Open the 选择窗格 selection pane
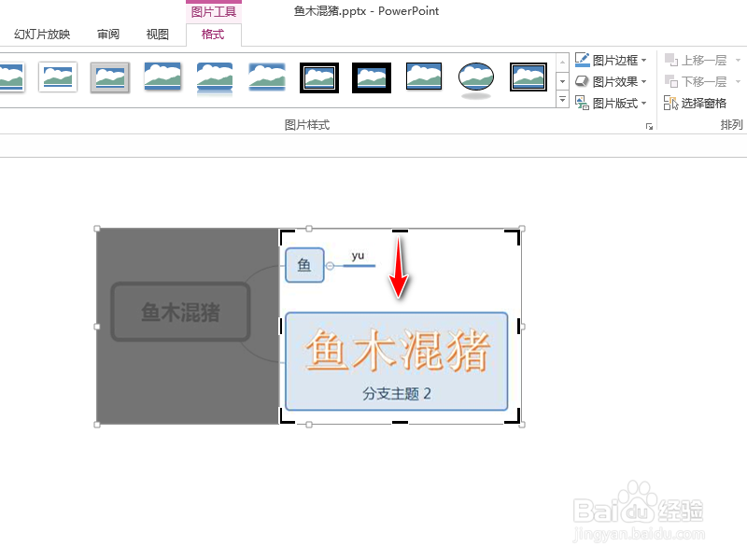 695,103
